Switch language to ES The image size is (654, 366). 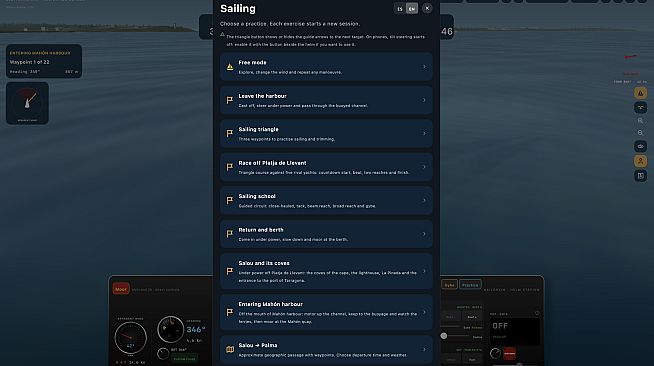[x=400, y=9]
